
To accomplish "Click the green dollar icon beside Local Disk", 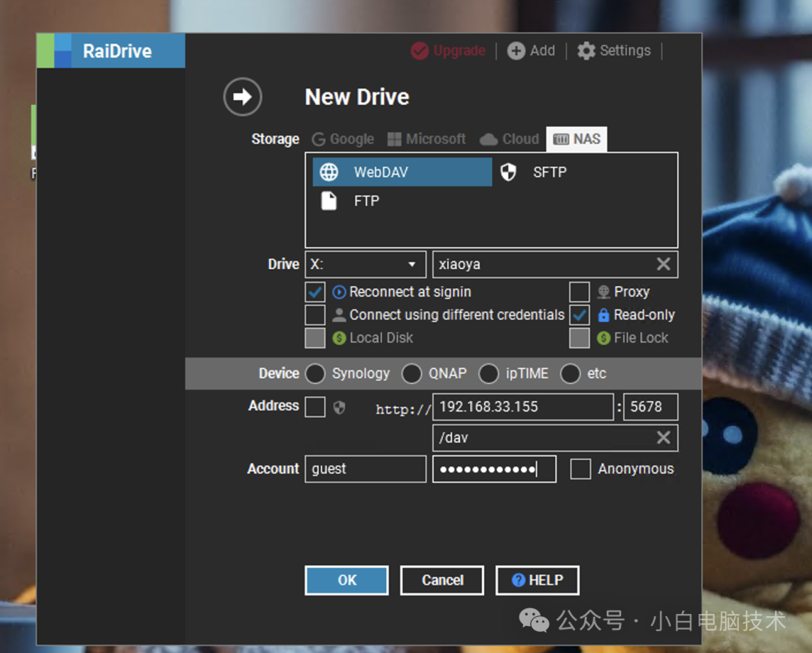I will pos(338,338).
